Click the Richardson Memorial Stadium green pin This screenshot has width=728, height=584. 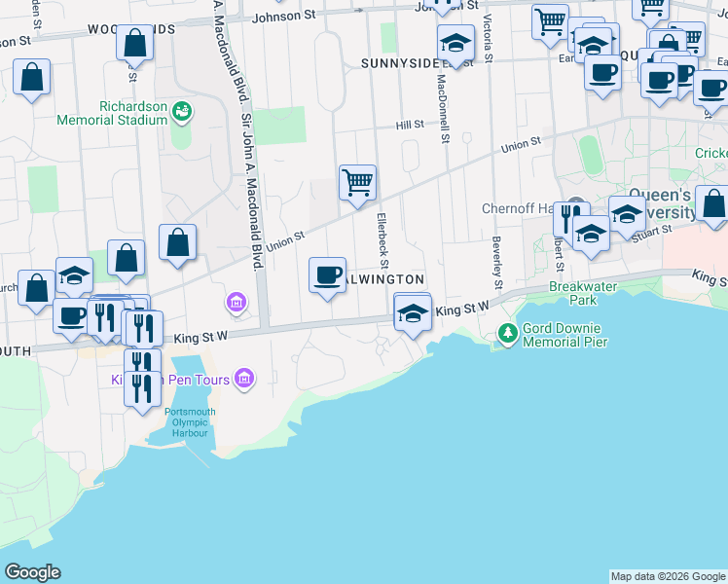(x=182, y=112)
